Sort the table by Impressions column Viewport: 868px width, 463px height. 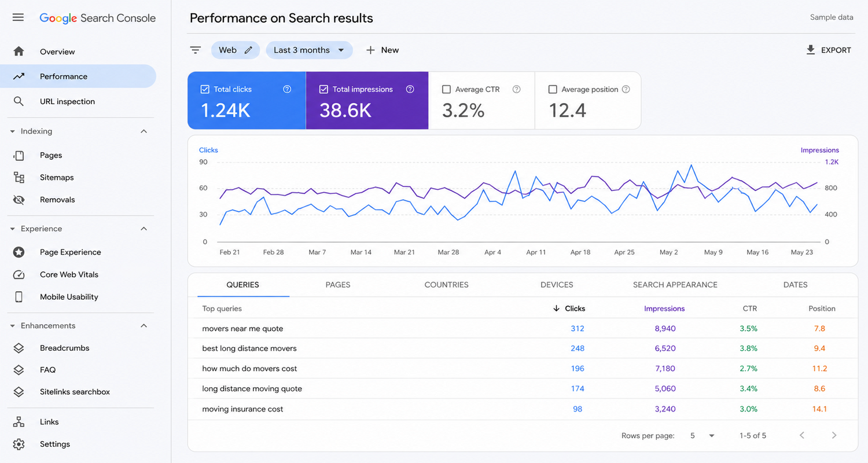(664, 308)
